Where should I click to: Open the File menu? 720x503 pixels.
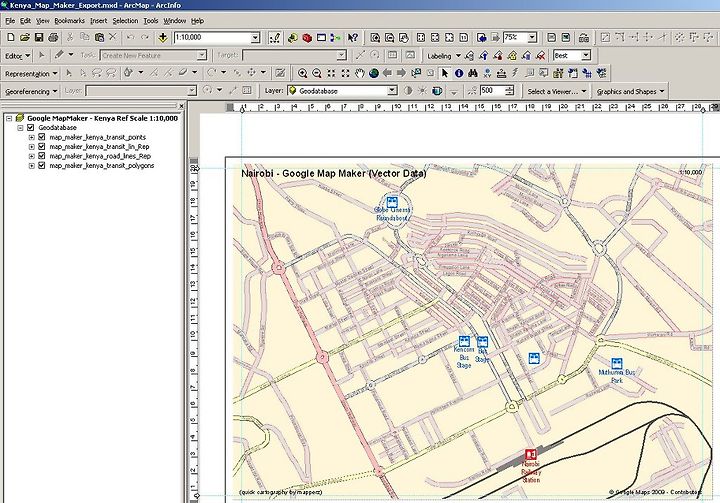click(10, 21)
